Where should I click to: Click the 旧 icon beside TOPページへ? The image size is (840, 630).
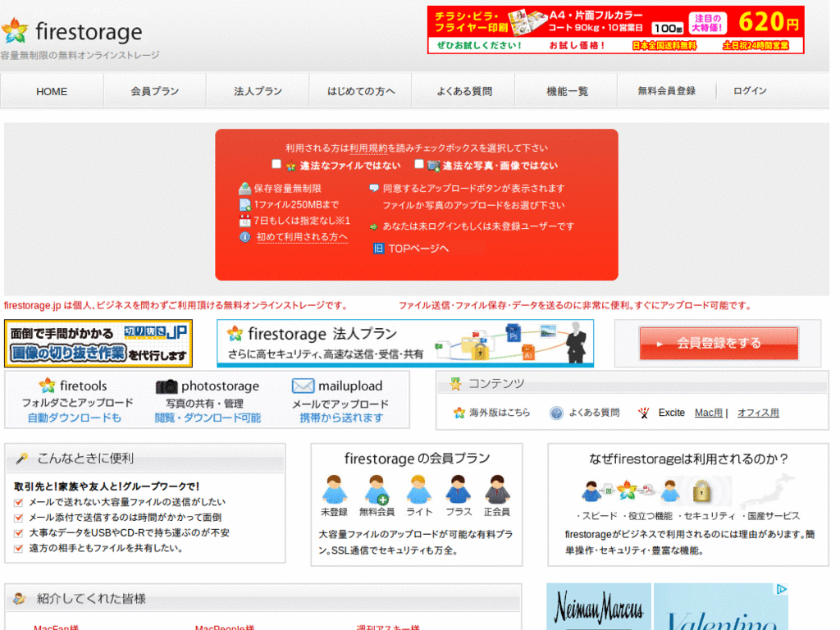tap(378, 249)
